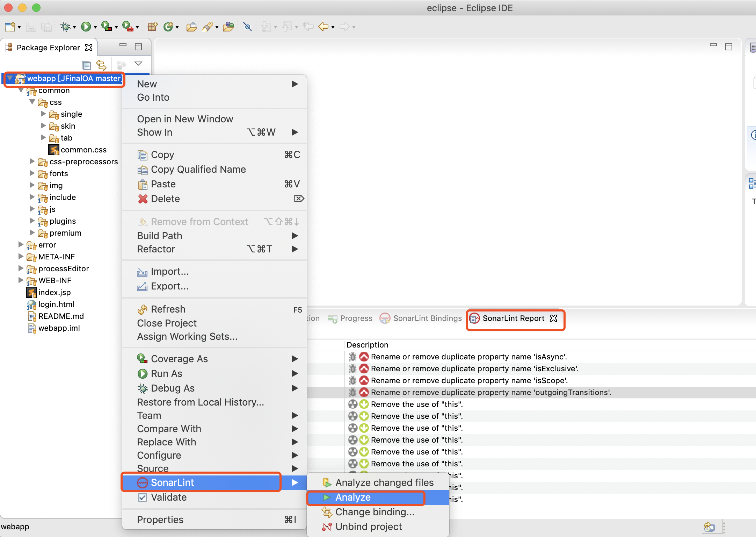756x537 pixels.
Task: Click the New Java Project toolbar icon
Action: click(x=153, y=27)
